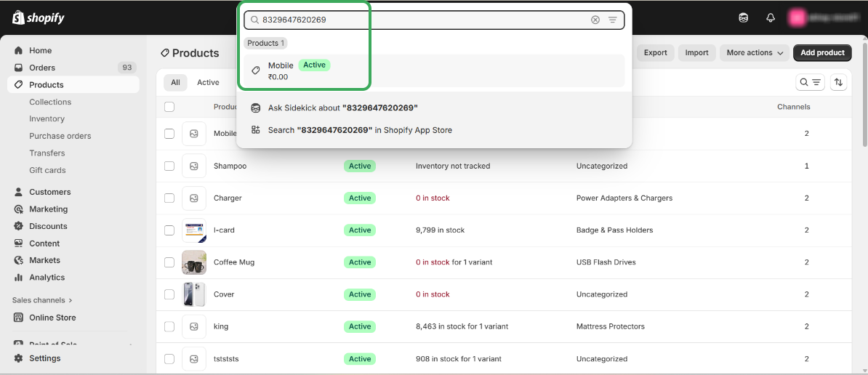The height and width of the screenshot is (375, 868).
Task: Select Products in sidebar
Action: point(73,84)
